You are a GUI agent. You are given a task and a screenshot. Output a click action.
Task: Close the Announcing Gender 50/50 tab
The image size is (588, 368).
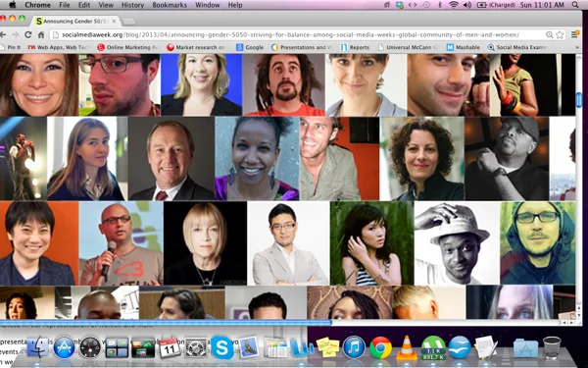coord(114,21)
